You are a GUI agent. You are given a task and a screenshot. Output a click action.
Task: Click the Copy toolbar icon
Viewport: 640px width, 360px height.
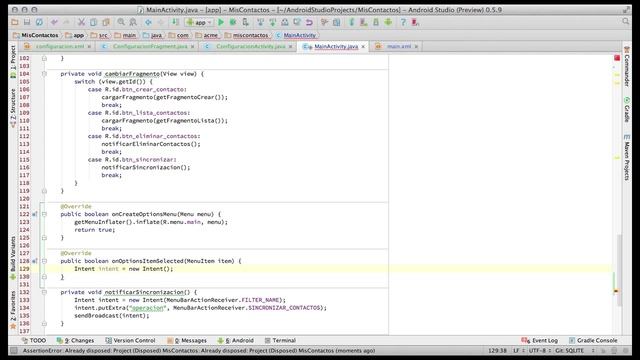[x=93, y=22]
